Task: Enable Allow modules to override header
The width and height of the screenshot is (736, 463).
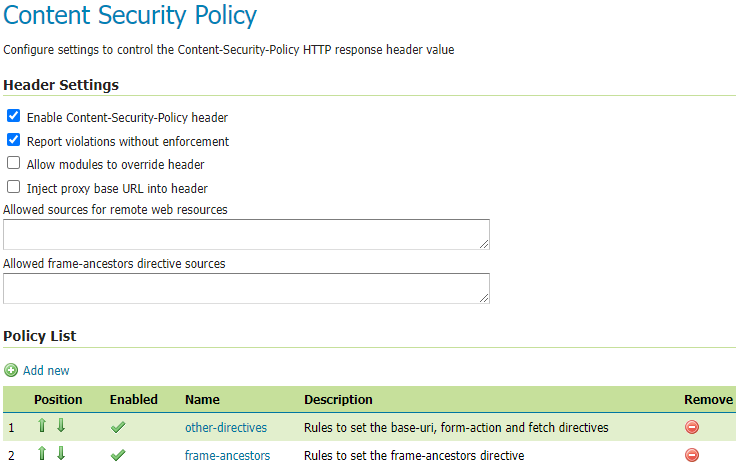Action: click(x=14, y=163)
